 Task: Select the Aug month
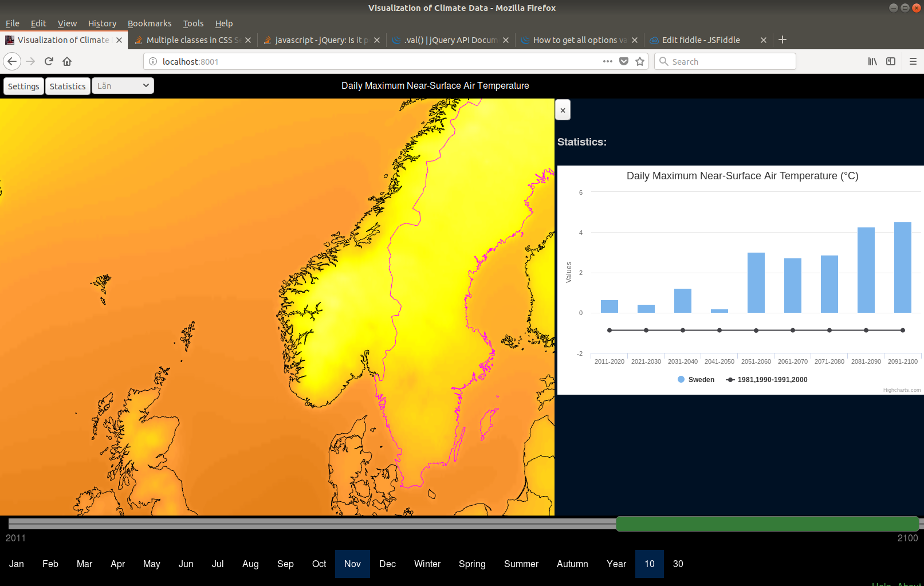pos(250,564)
